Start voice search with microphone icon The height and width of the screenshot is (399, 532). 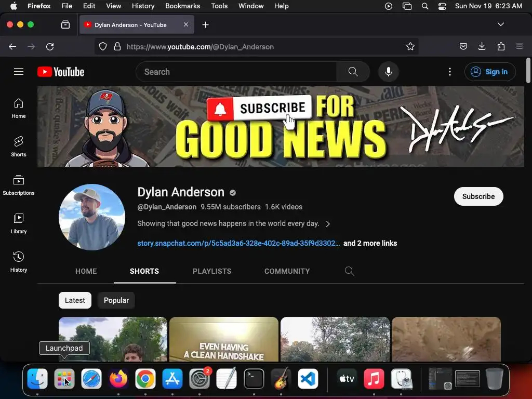(x=389, y=72)
